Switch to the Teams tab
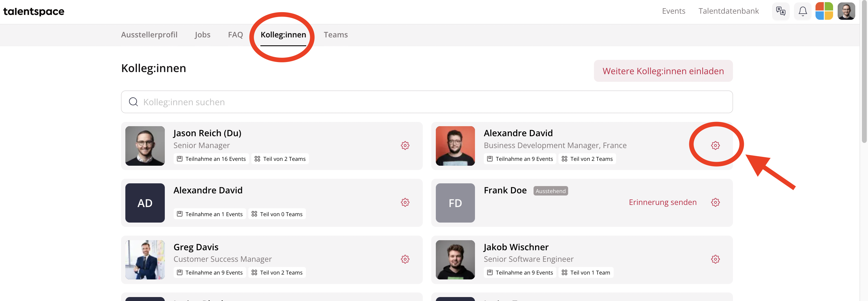Screen dimensions: 868x301 336,35
